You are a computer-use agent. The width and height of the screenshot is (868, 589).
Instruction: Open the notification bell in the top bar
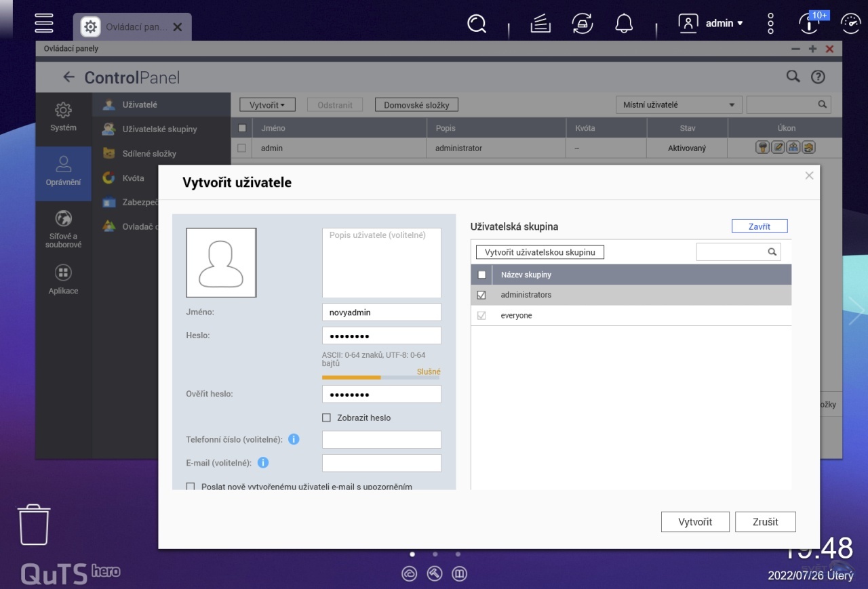click(x=624, y=22)
